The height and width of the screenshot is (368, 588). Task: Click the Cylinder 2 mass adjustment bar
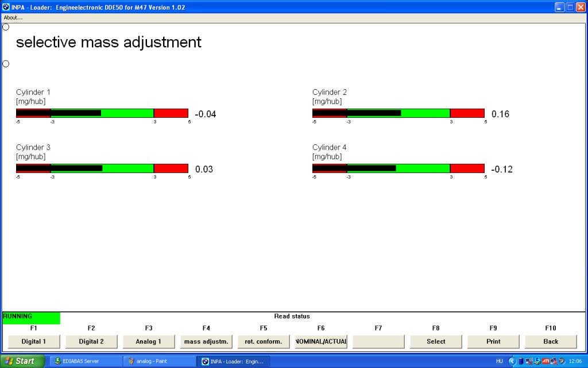tap(399, 113)
